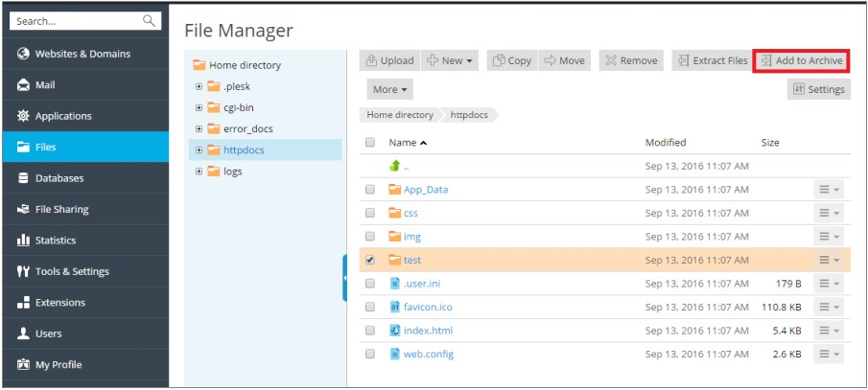This screenshot has width=868, height=390.
Task: Check the web.config checkbox
Action: tap(370, 354)
